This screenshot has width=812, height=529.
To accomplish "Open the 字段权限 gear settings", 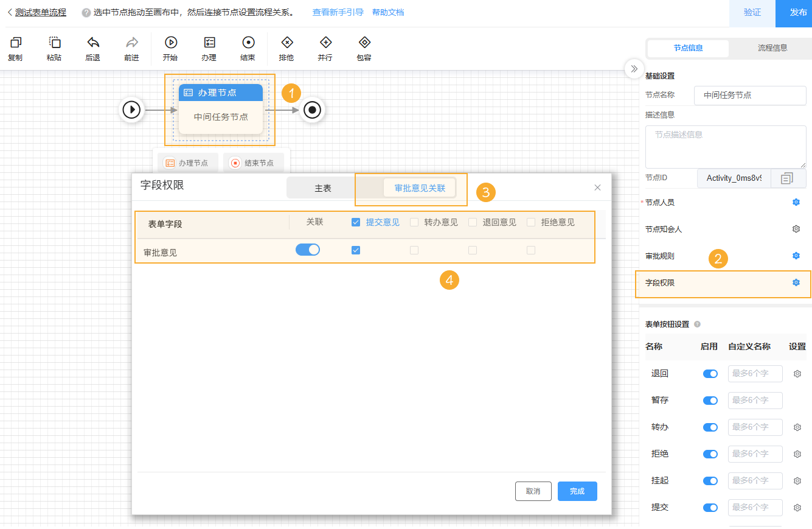I will click(796, 282).
